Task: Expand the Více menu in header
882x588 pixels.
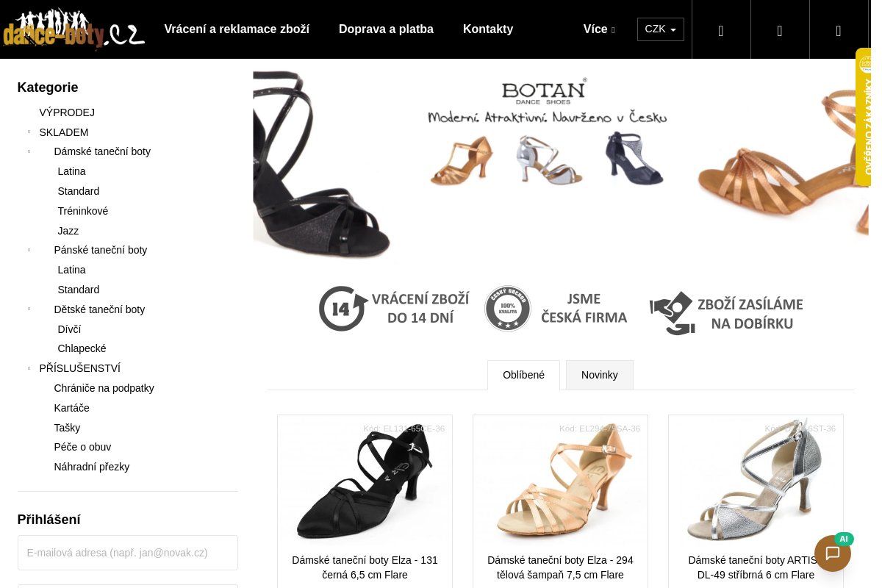Action: (598, 29)
